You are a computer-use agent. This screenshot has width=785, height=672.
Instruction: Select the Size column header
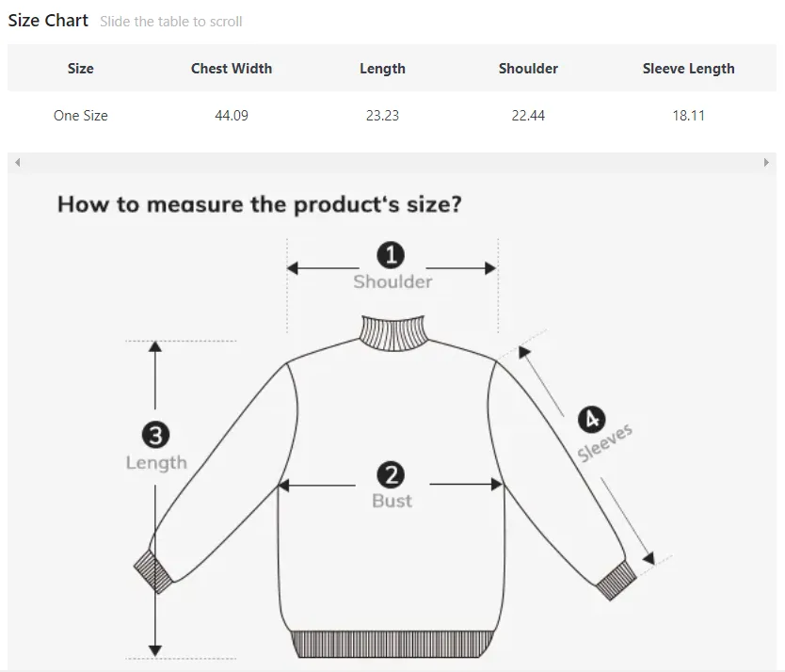[x=81, y=69]
